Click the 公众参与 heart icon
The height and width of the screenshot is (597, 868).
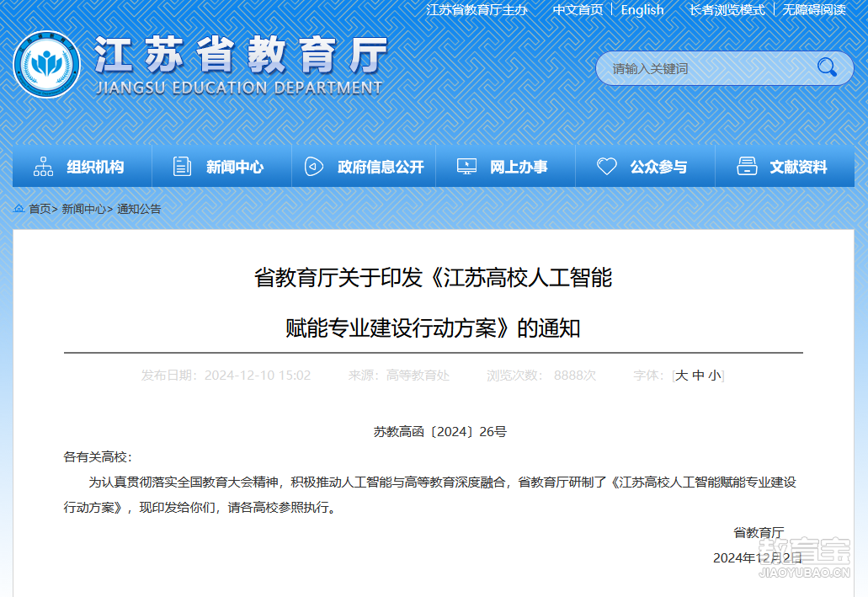[x=607, y=166]
